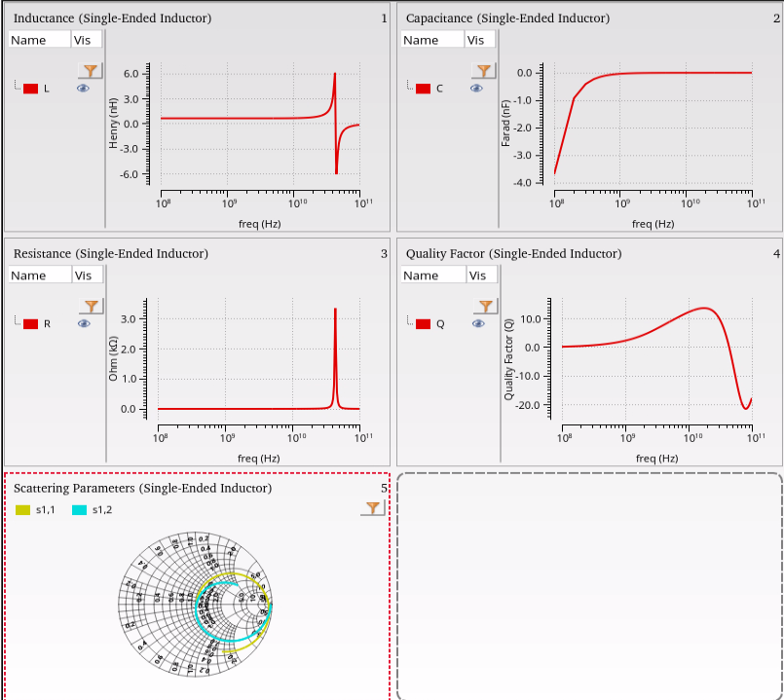
Task: Click freq (Hz) label under Resistance plot
Action: (258, 458)
